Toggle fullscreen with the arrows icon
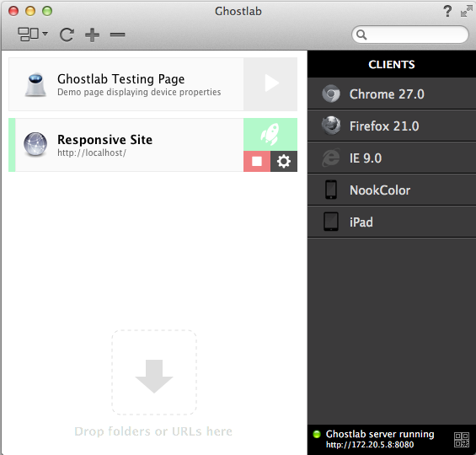The height and width of the screenshot is (455, 476). [466, 11]
